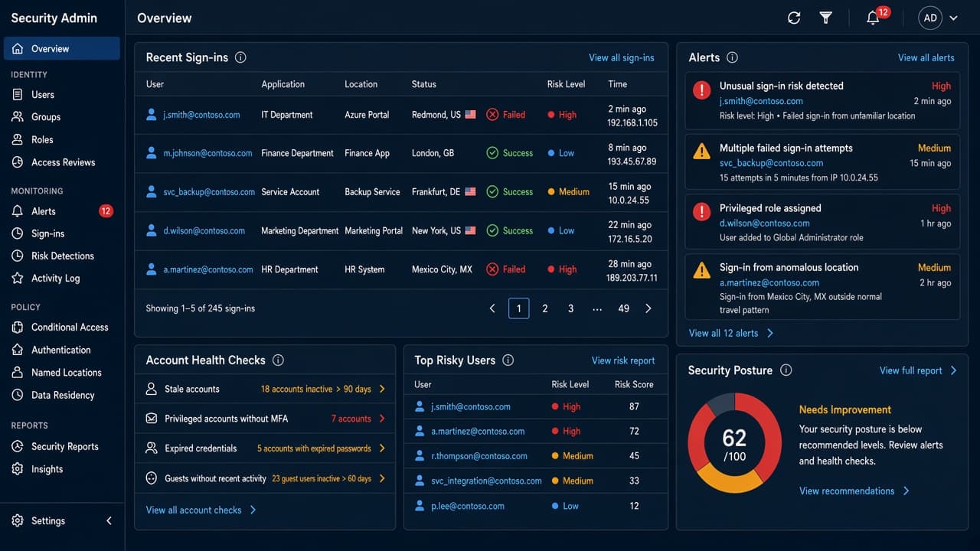Click the Conditional Access icon in sidebar
The height and width of the screenshot is (551, 980).
pyautogui.click(x=18, y=327)
